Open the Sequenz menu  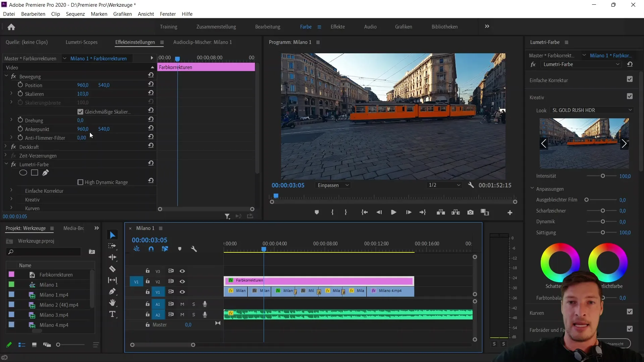pyautogui.click(x=75, y=14)
